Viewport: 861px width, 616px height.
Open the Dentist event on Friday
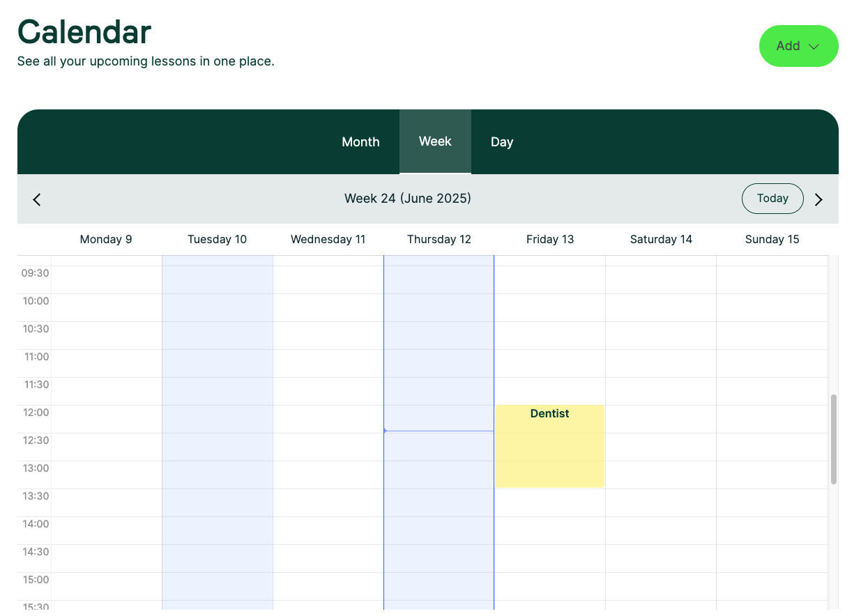[x=549, y=446]
